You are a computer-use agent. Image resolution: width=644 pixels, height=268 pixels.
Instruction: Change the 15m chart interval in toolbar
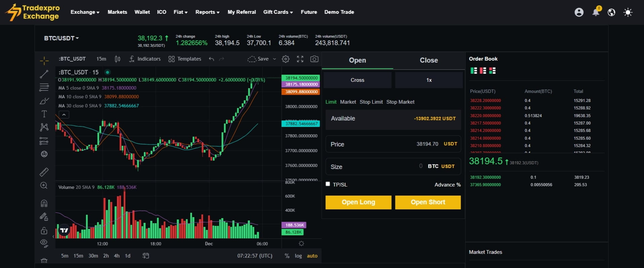pos(101,59)
